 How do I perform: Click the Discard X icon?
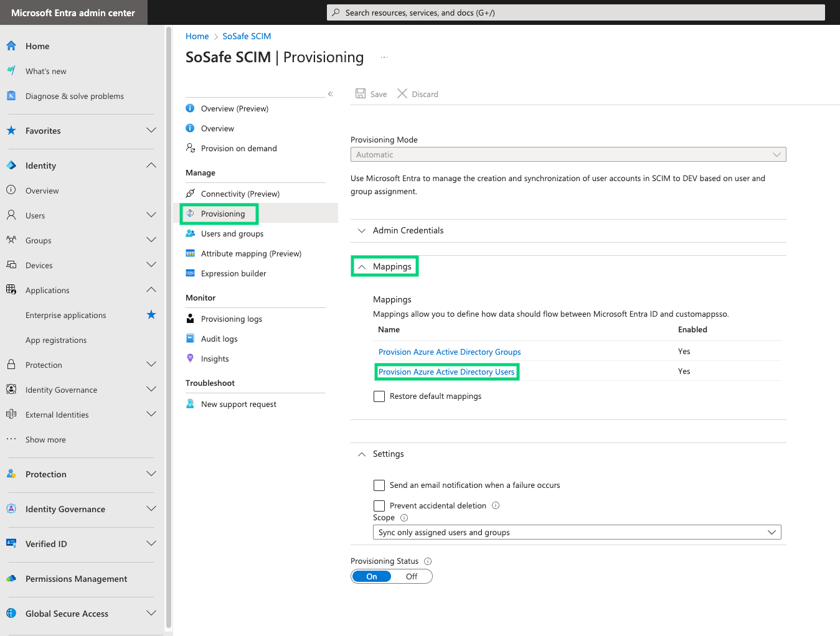pyautogui.click(x=402, y=94)
